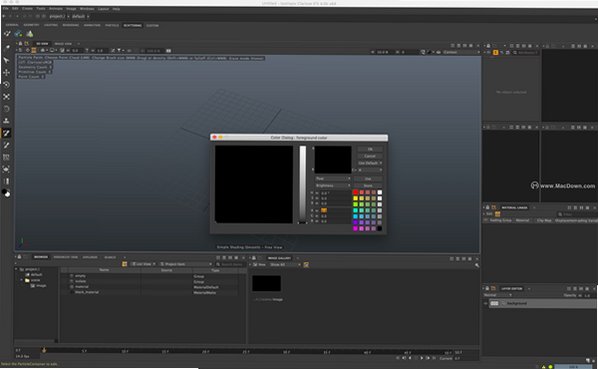The width and height of the screenshot is (598, 369).
Task: Select the eyedropper tool below particle paint
Action: point(6,145)
